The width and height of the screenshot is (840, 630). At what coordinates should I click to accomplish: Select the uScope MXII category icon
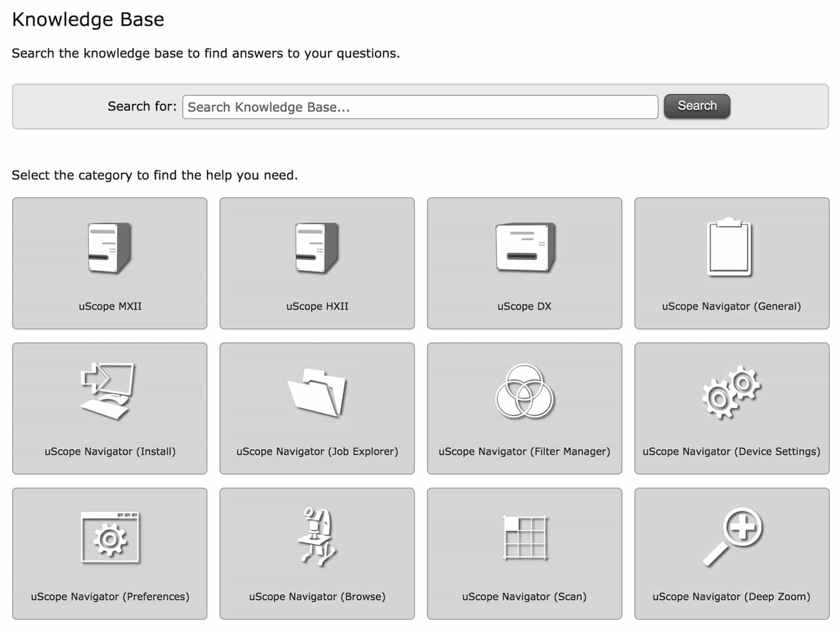[110, 248]
